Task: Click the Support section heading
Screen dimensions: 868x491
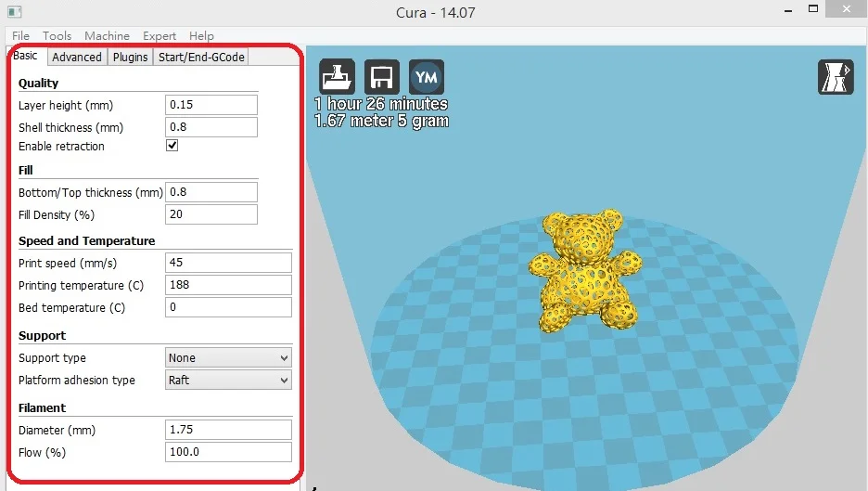Action: (42, 336)
